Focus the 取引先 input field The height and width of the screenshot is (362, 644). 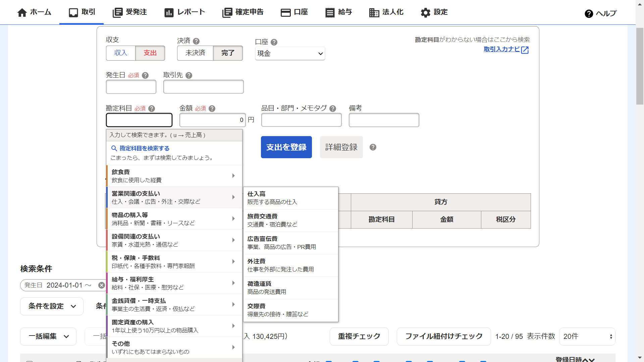pyautogui.click(x=204, y=87)
